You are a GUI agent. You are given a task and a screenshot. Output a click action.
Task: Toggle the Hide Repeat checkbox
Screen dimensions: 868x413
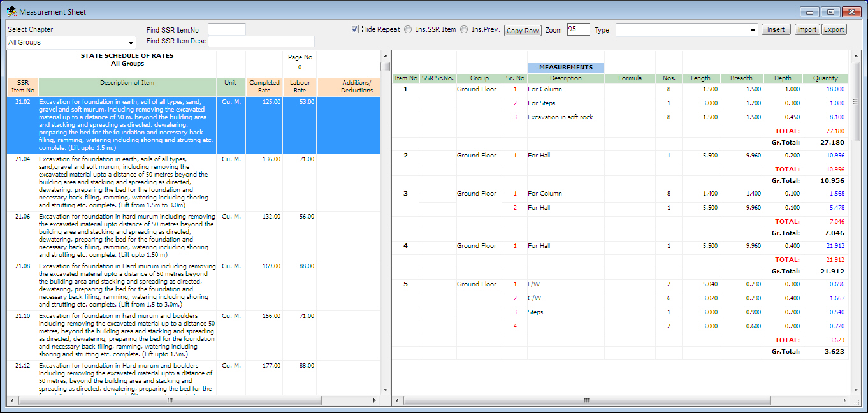pyautogui.click(x=354, y=29)
